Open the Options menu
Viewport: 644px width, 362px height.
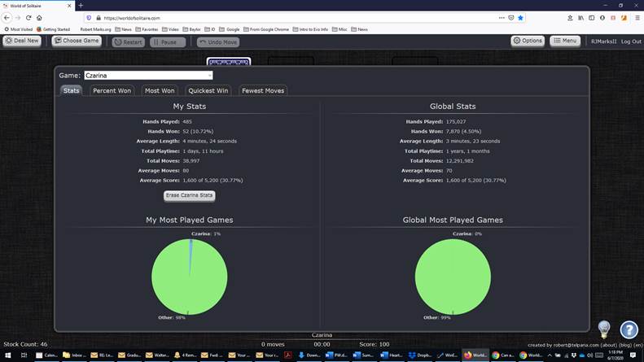click(x=528, y=41)
